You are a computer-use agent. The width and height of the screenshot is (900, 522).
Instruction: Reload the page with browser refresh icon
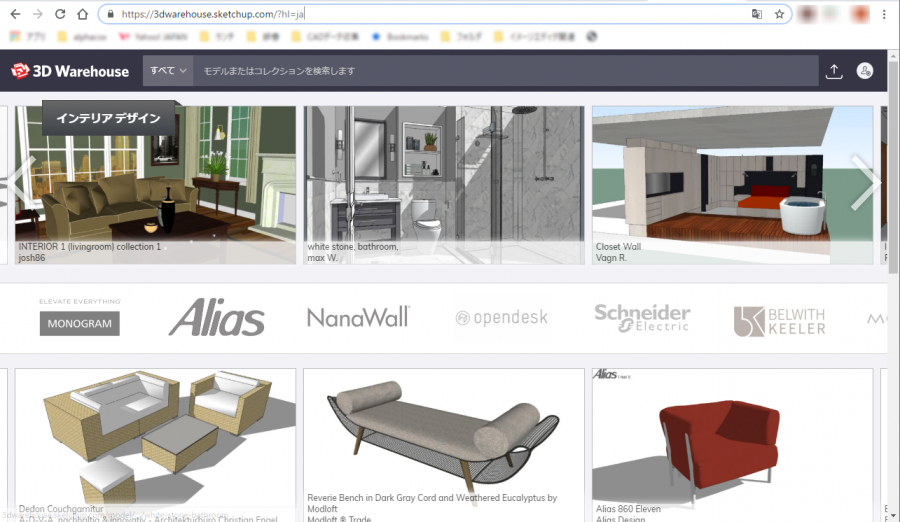click(x=60, y=14)
